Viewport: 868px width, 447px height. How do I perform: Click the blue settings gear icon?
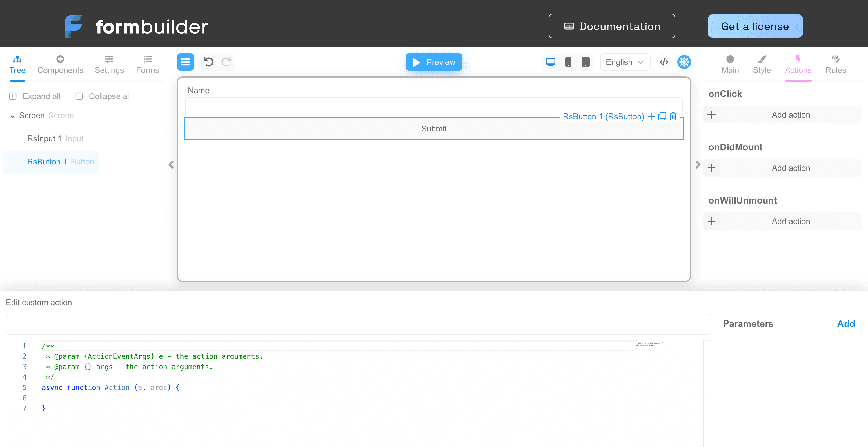click(x=684, y=62)
